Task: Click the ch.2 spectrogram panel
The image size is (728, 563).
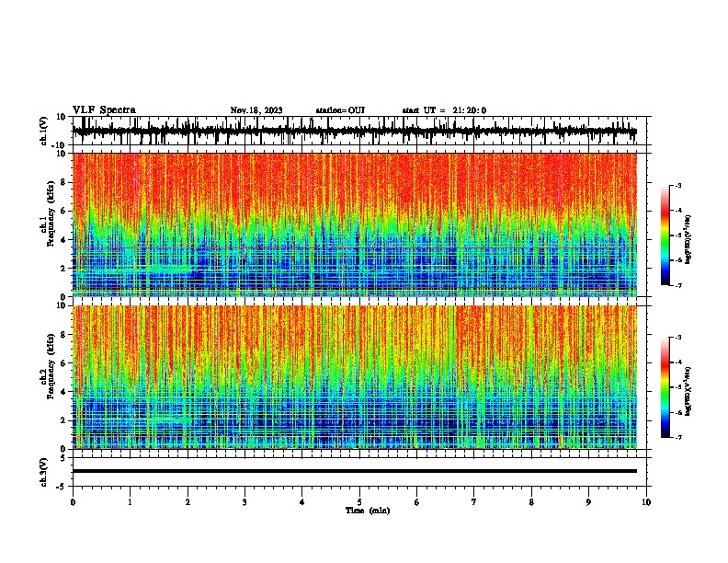Action: click(354, 377)
